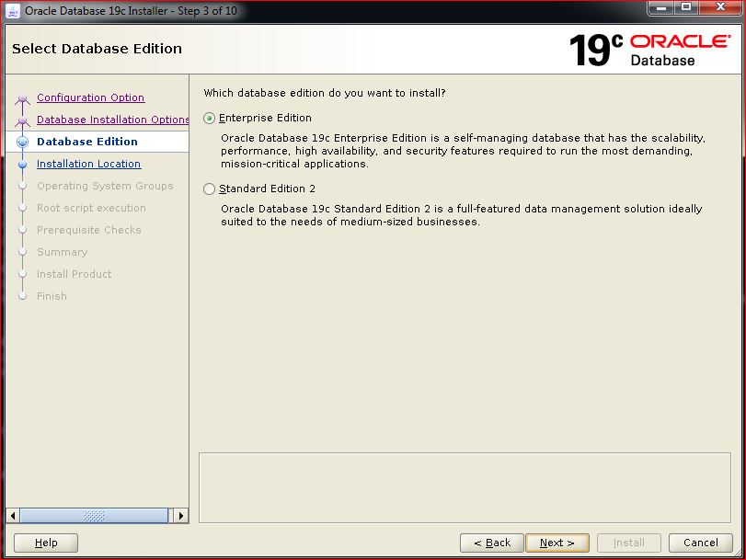Cancel the Oracle installation
The width and height of the screenshot is (746, 560).
coord(700,543)
